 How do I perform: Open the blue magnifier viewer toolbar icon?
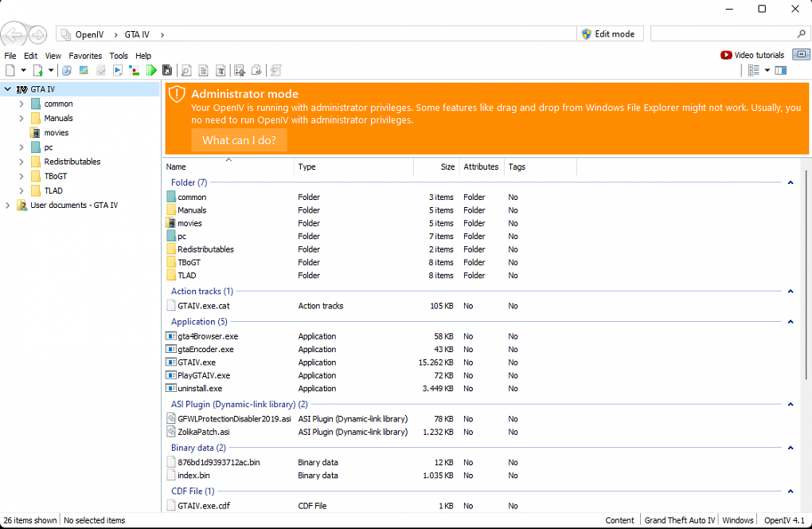coord(67,70)
